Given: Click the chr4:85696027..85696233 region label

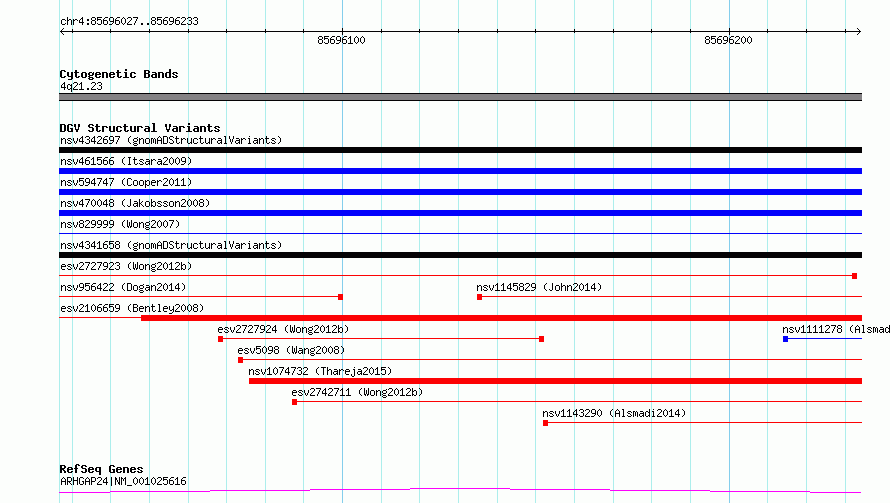Looking at the screenshot, I should pyautogui.click(x=129, y=21).
